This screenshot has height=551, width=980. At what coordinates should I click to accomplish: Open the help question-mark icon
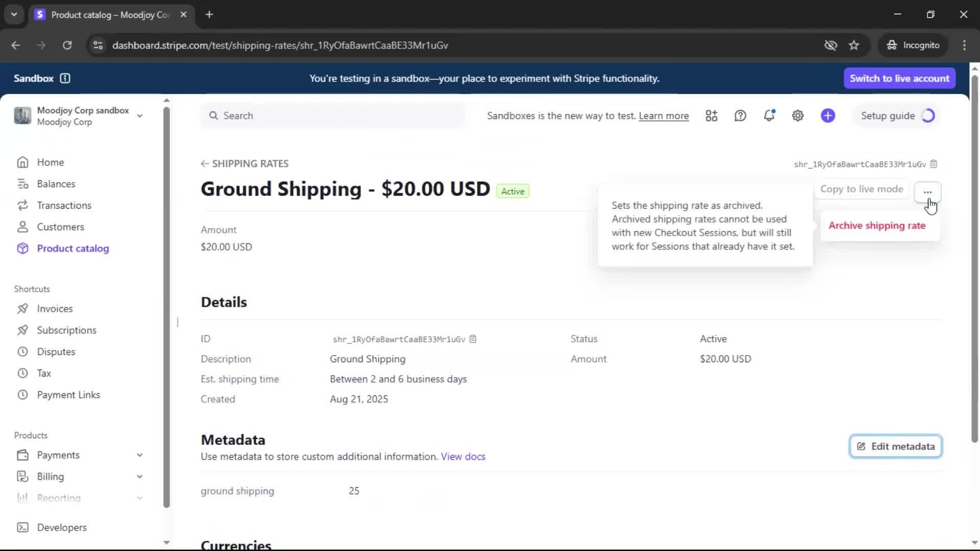coord(740,116)
